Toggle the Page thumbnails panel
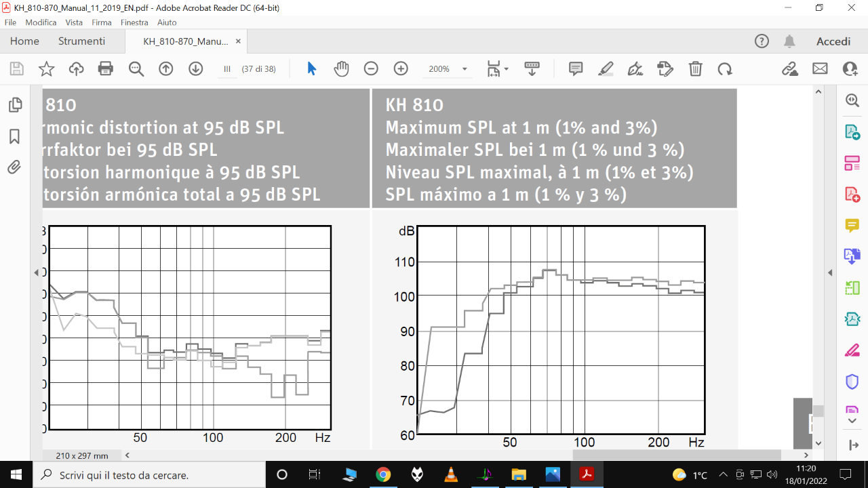 pyautogui.click(x=14, y=105)
